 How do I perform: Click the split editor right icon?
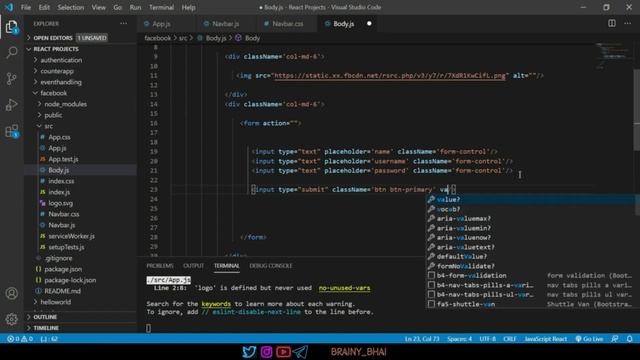[612, 24]
